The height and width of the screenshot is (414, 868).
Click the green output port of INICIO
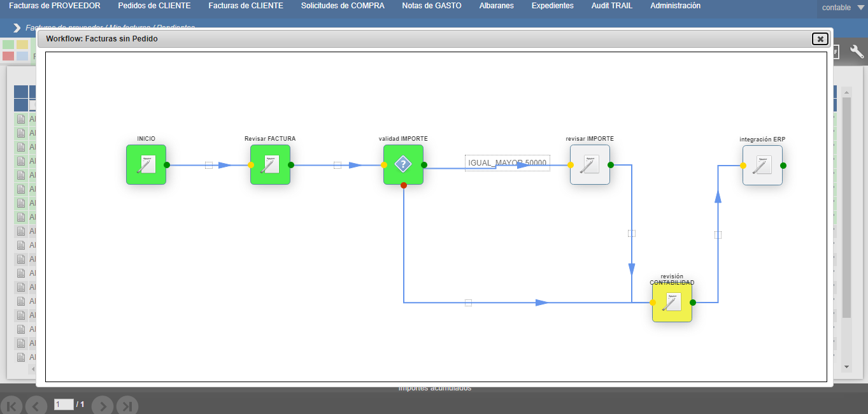point(167,165)
